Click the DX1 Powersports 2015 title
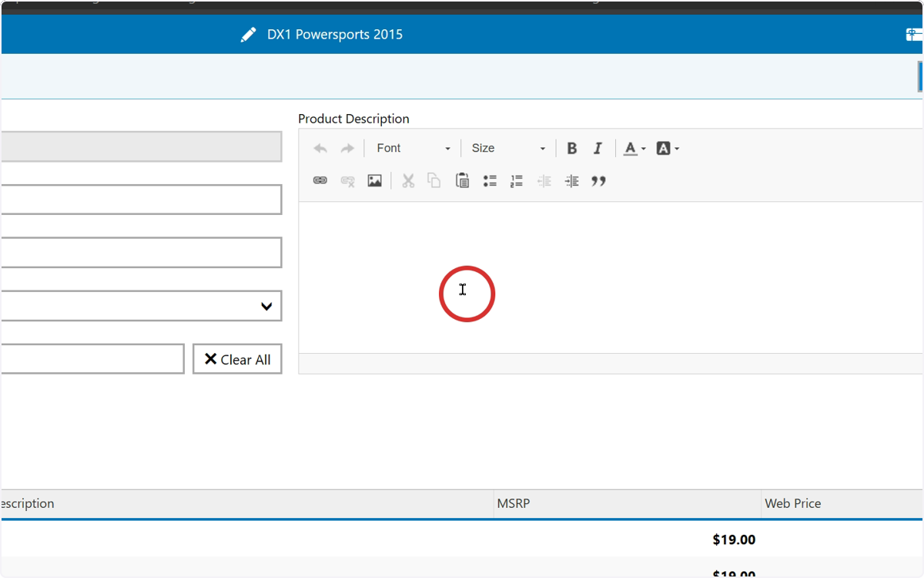 click(x=335, y=35)
